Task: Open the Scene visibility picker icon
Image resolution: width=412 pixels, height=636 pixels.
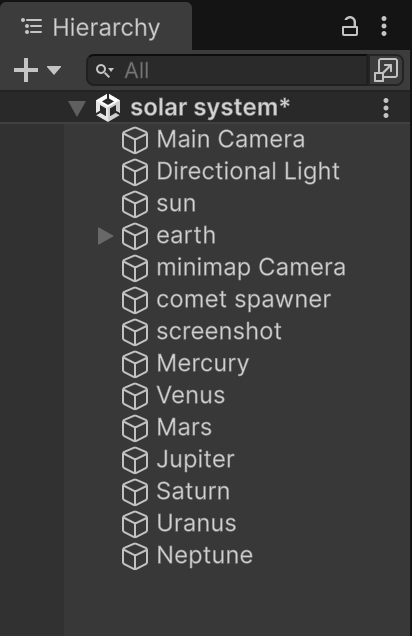Action: (x=386, y=70)
